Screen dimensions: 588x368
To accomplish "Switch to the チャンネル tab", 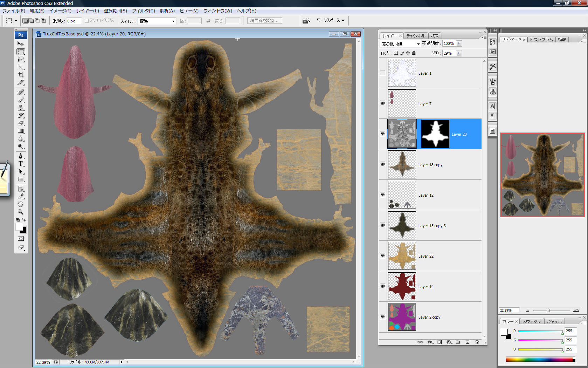I will 415,35.
